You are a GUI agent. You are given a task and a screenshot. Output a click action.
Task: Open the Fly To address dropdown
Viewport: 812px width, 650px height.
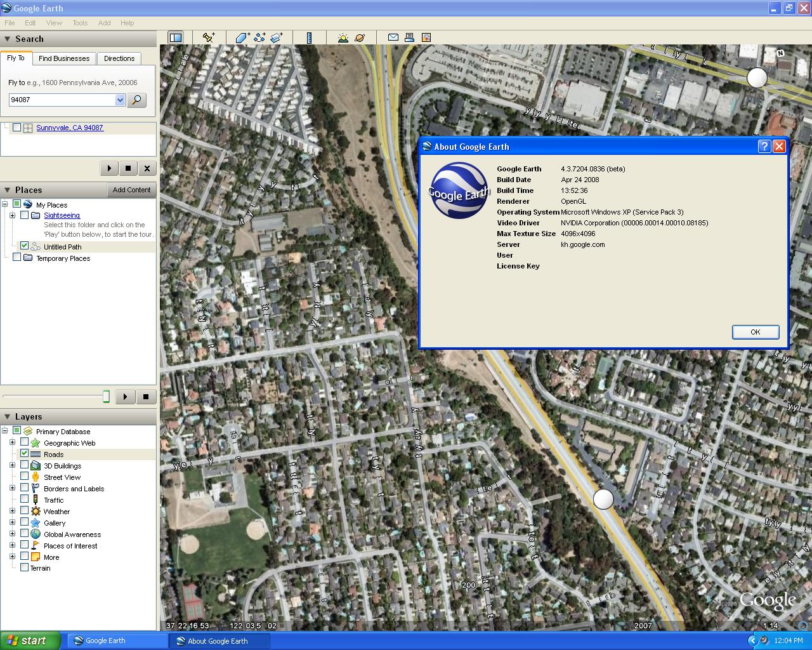point(120,100)
